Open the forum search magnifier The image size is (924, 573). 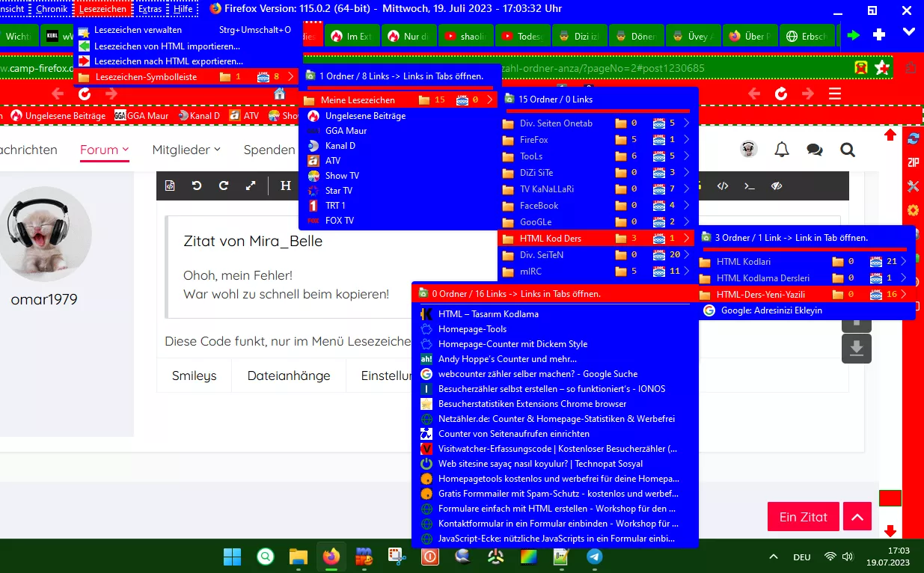(847, 150)
